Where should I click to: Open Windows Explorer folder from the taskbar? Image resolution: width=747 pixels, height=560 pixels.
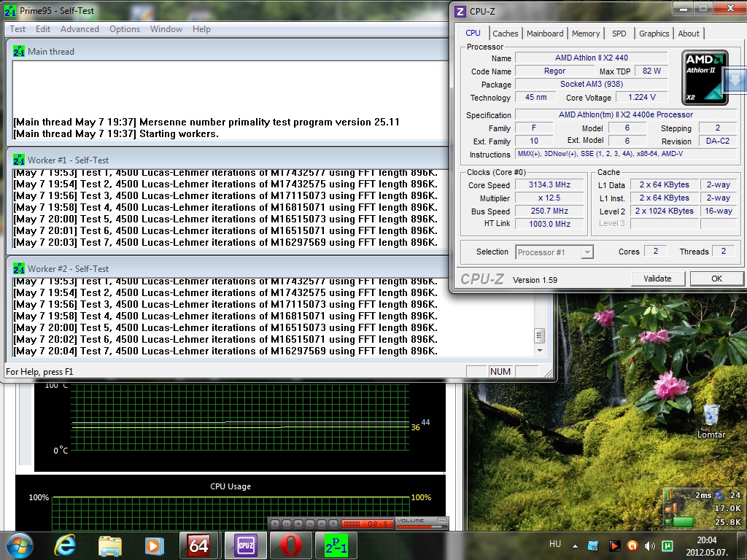click(x=110, y=545)
